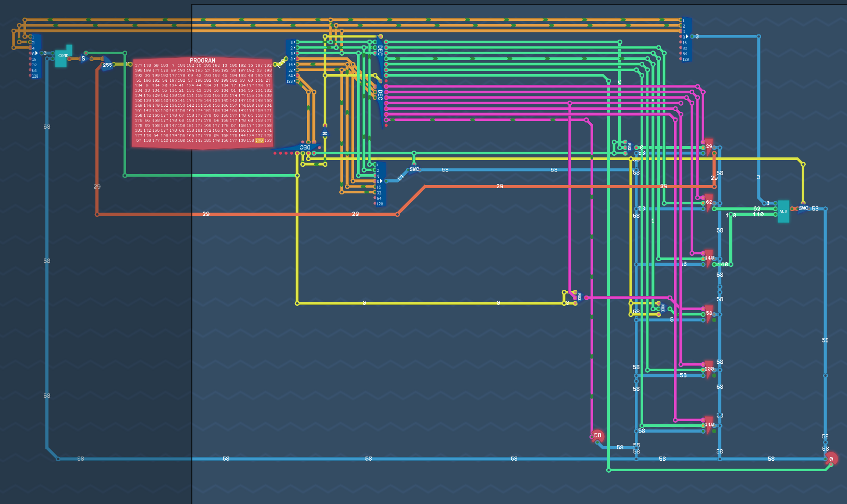Select the N (NOT) gate

[325, 134]
